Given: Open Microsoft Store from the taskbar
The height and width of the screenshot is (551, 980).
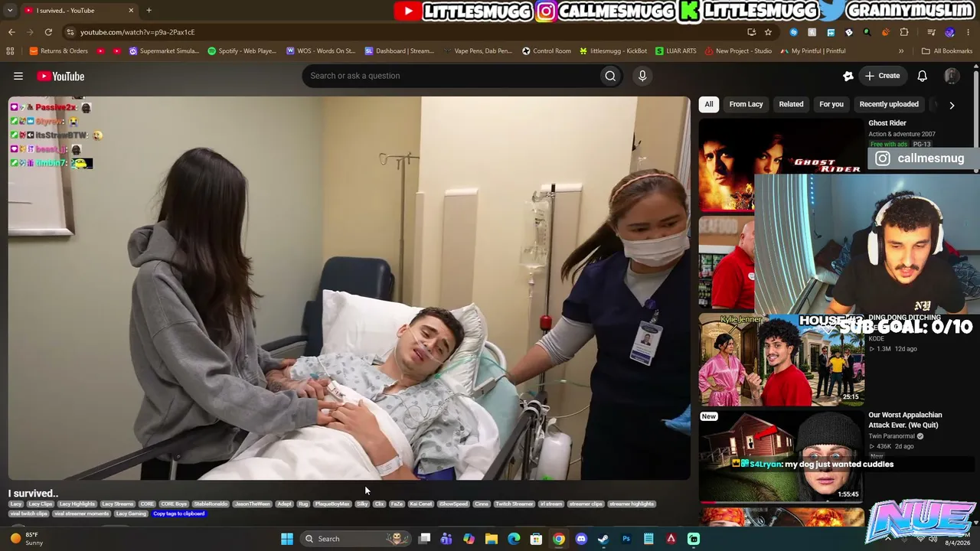Looking at the screenshot, I should 537,539.
